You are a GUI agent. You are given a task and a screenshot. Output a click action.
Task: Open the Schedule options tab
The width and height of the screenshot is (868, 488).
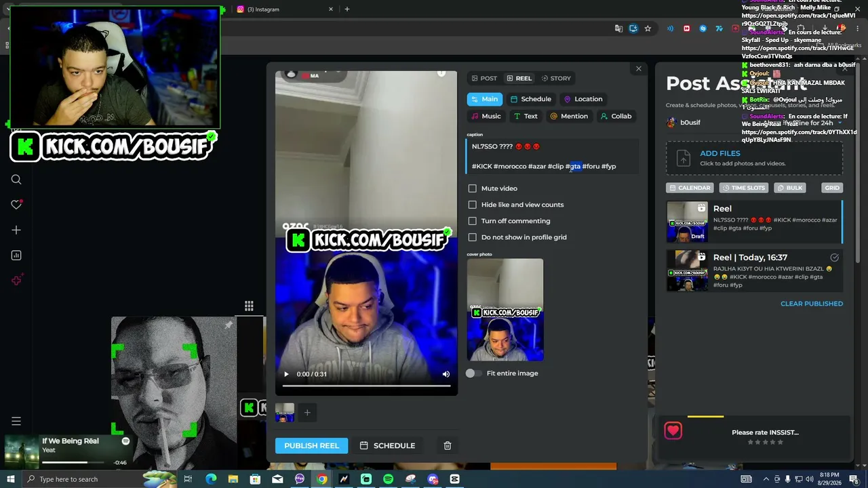531,99
